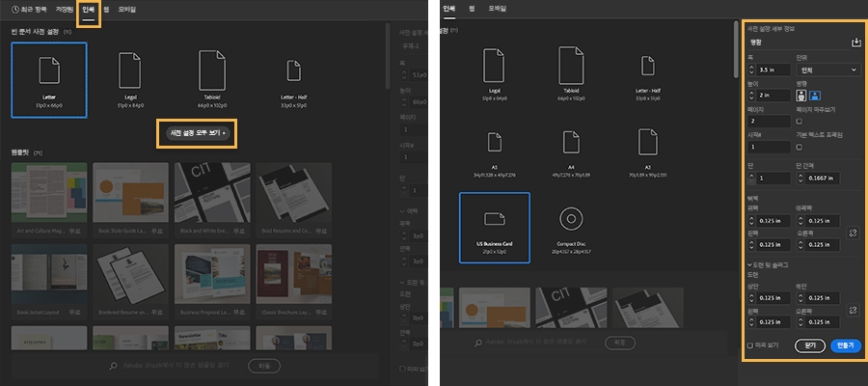
Task: Open the Basic Style Guide La... template
Action: pos(130,200)
